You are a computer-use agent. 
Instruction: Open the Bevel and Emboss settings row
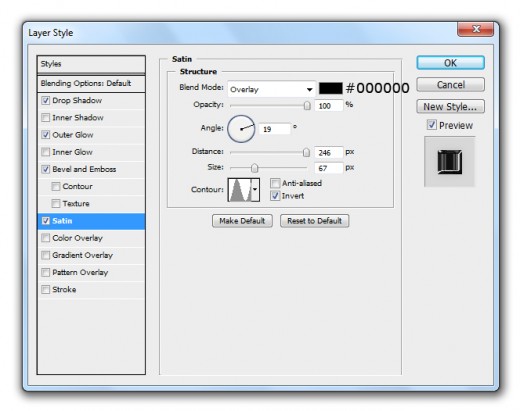coord(91,169)
